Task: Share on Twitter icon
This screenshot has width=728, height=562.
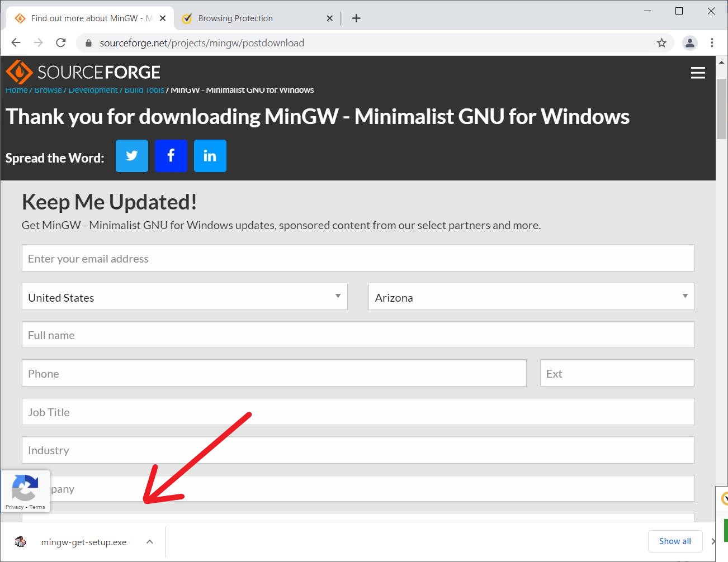Action: click(x=132, y=156)
